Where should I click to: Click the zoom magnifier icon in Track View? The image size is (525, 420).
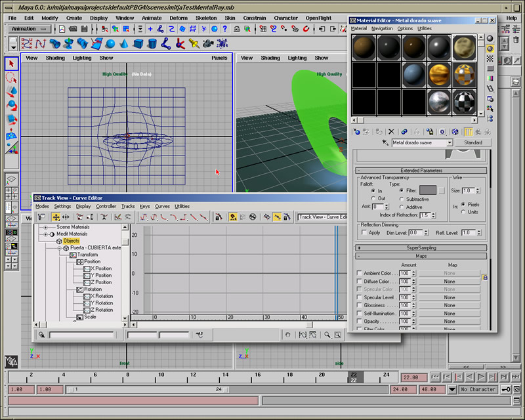tap(327, 335)
